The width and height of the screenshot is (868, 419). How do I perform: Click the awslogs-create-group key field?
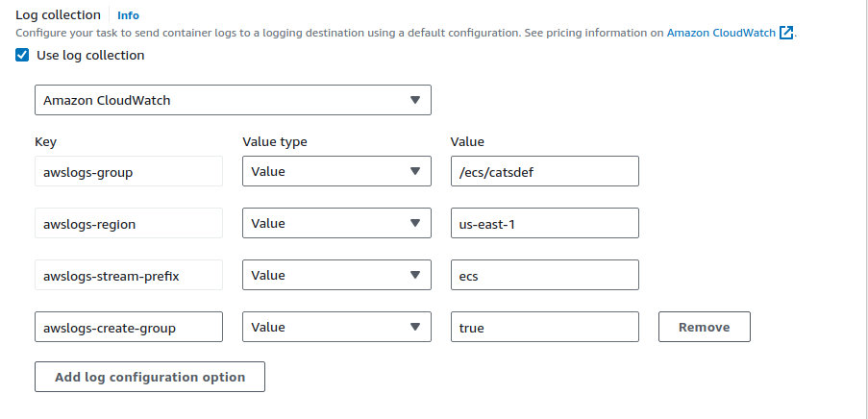[129, 328]
